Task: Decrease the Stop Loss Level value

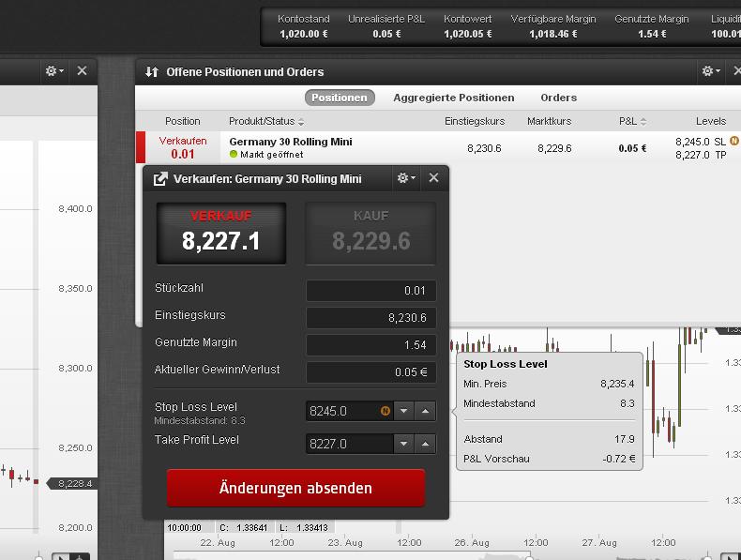Action: (403, 411)
